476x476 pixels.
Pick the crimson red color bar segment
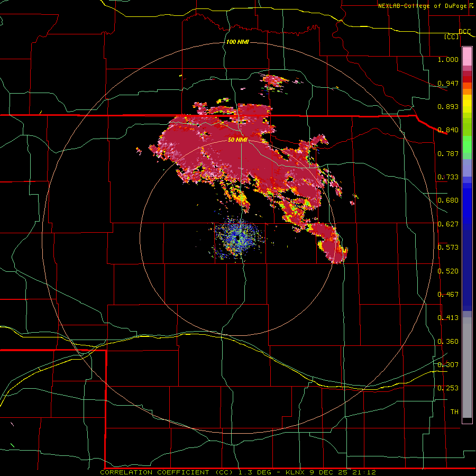[x=467, y=74]
